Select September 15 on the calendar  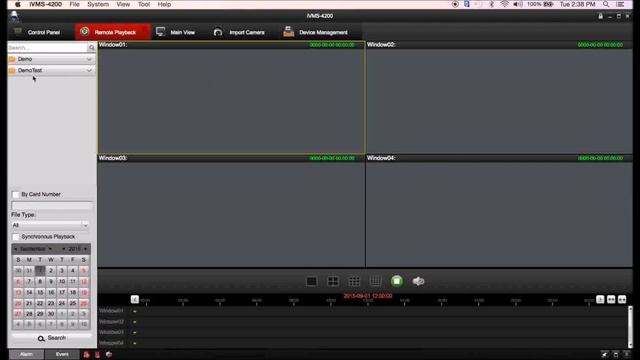coord(40,292)
